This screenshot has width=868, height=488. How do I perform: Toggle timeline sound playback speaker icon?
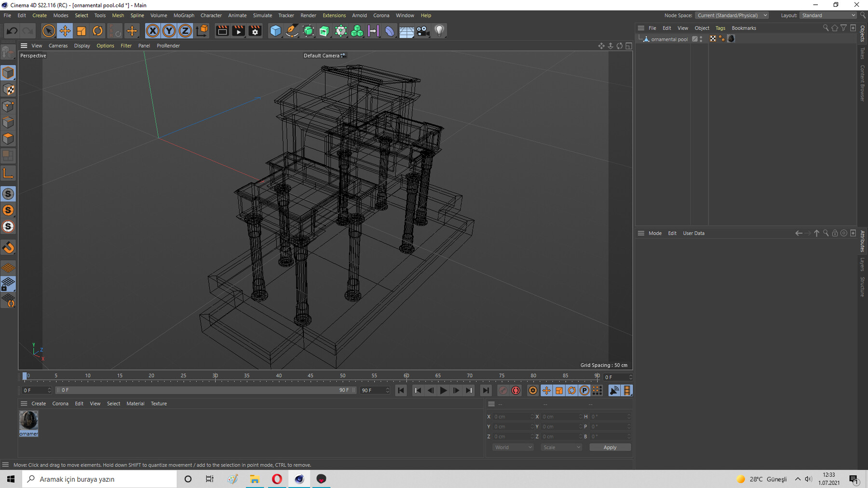[x=614, y=391]
